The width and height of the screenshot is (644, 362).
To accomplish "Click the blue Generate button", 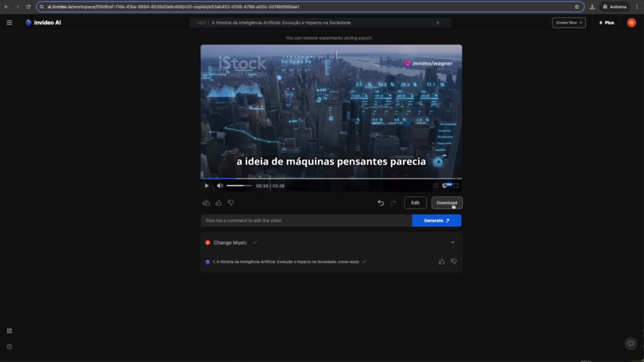I will point(436,221).
